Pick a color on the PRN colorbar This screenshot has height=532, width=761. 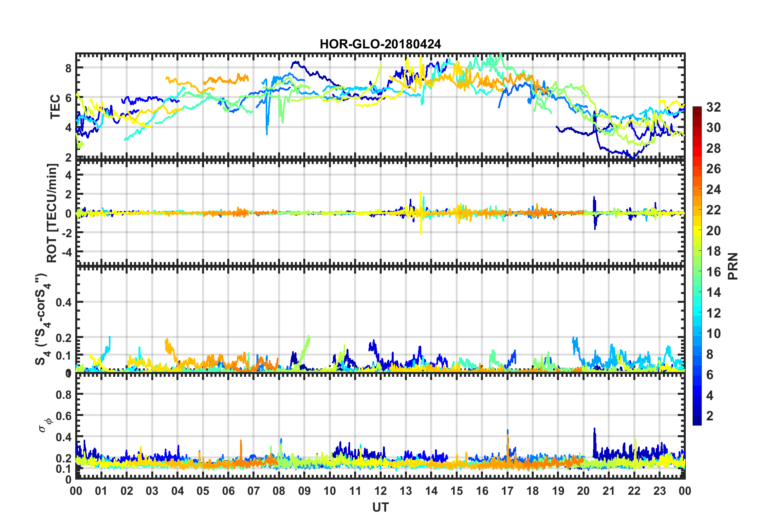point(697,266)
